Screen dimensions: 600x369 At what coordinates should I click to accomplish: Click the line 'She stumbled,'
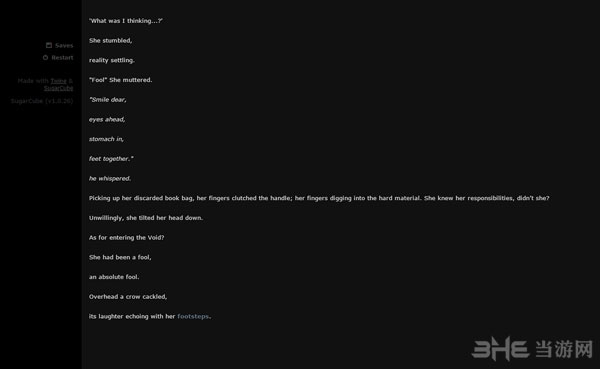point(111,41)
